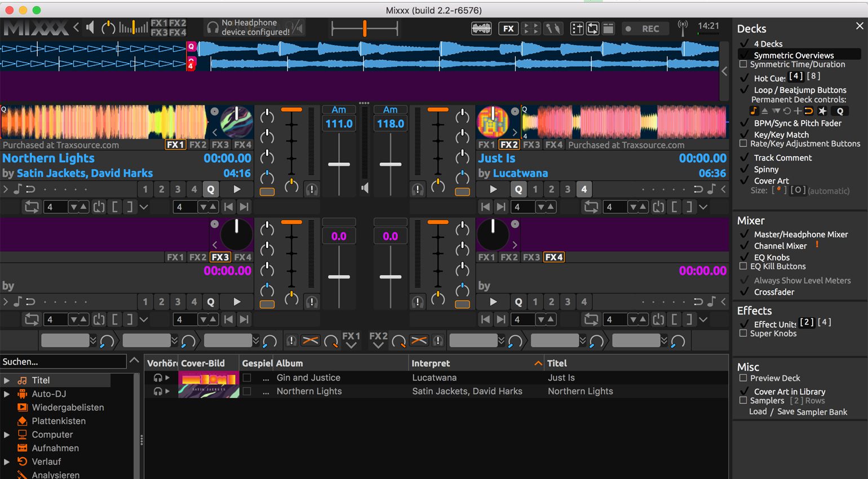This screenshot has width=868, height=479.
Task: Open Plattenkisten in the library sidebar
Action: tap(59, 421)
